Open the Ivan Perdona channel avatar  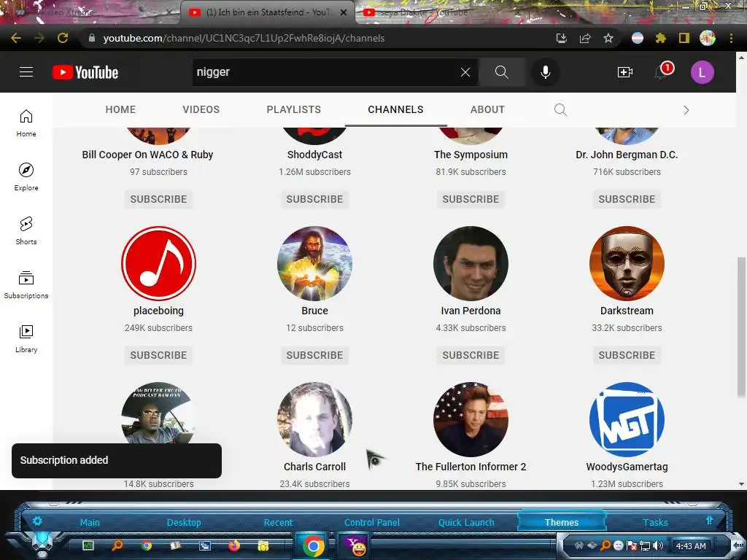pos(471,263)
